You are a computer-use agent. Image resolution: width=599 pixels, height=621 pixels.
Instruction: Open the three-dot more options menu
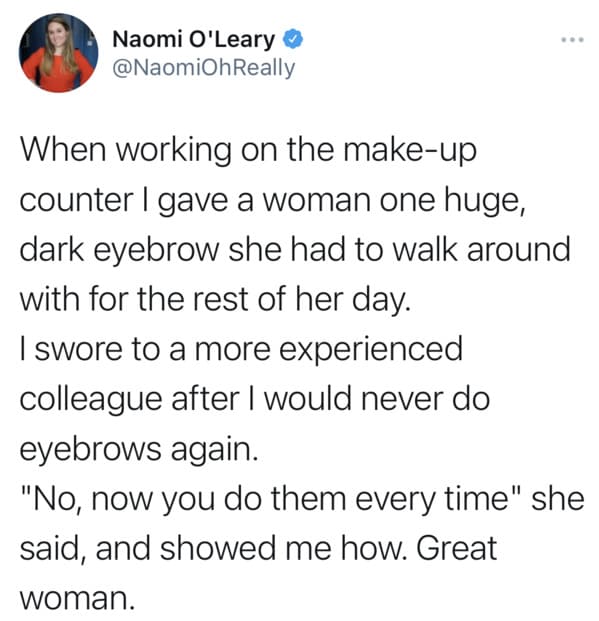pos(572,40)
